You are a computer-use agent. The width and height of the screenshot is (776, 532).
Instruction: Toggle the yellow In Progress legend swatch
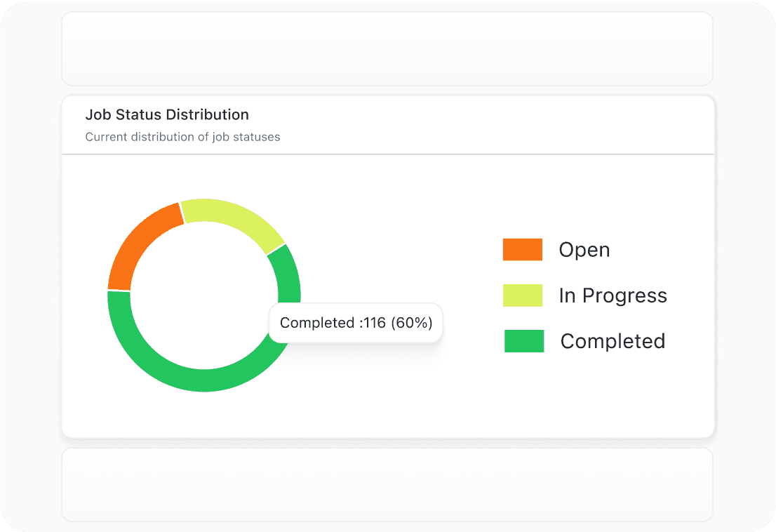coord(522,295)
